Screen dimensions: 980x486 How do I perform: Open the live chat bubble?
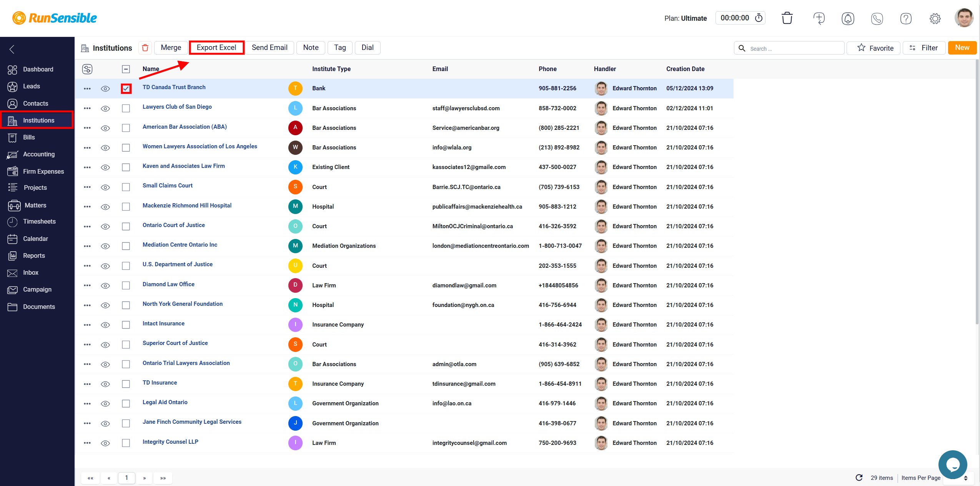(x=952, y=464)
